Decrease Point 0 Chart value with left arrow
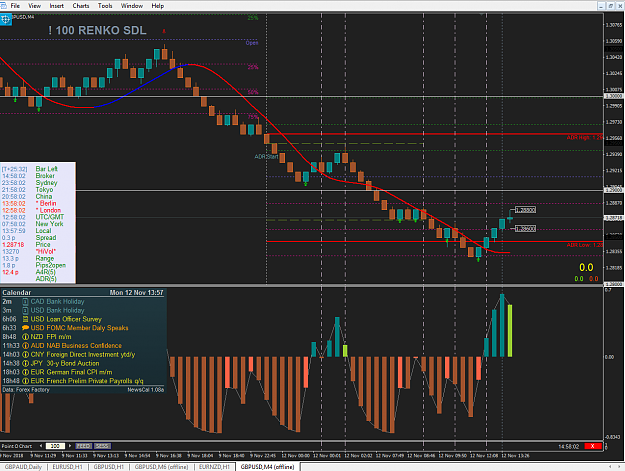Viewport: 625px width, 471px height. (x=41, y=446)
